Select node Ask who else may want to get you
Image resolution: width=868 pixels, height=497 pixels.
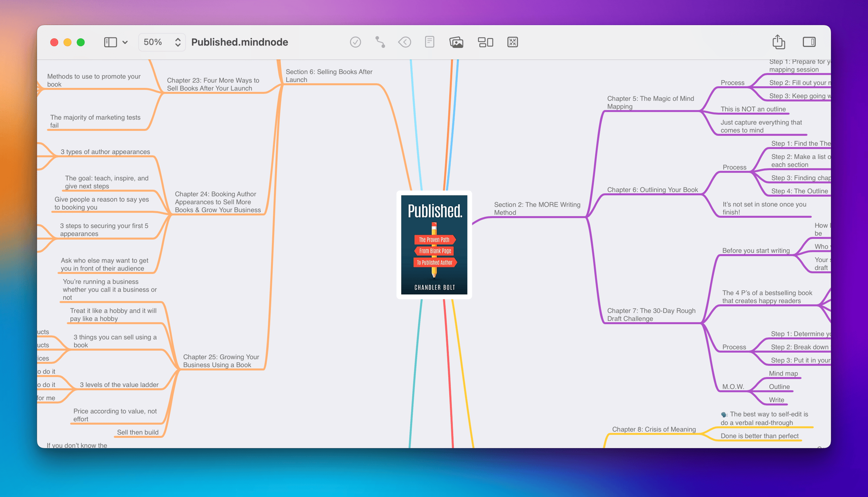pos(105,264)
